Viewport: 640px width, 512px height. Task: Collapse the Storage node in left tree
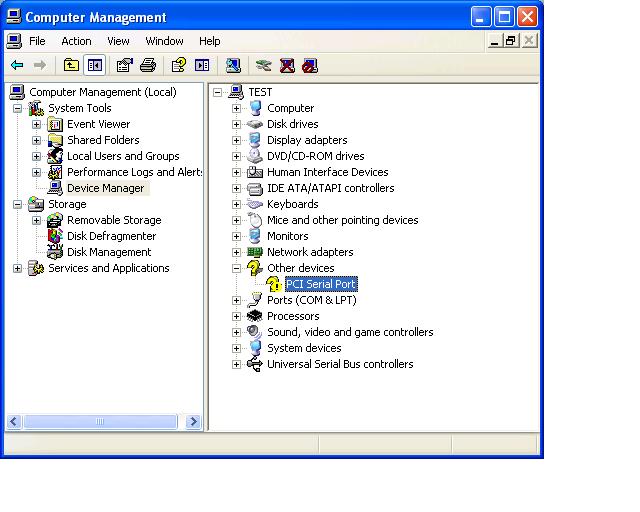[x=18, y=204]
